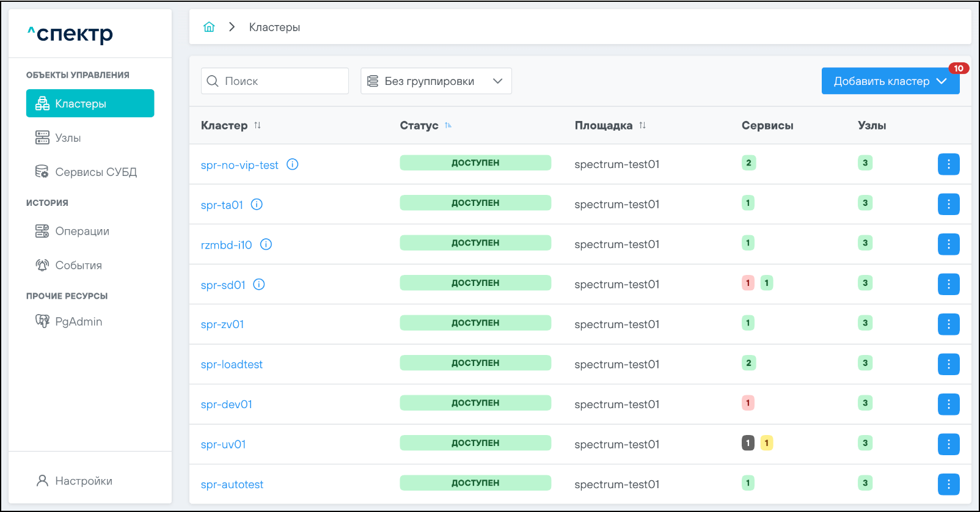Open the spr-loadtest cluster link

click(x=232, y=365)
